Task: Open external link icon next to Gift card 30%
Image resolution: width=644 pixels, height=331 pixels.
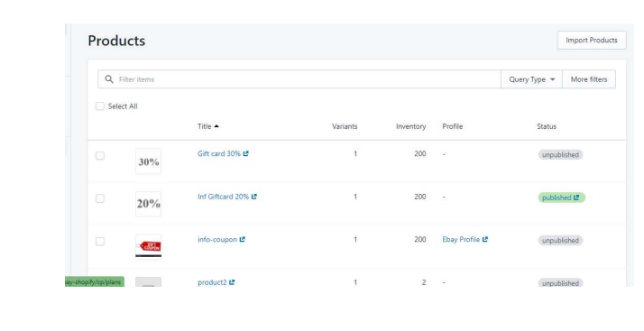Action: pos(245,153)
